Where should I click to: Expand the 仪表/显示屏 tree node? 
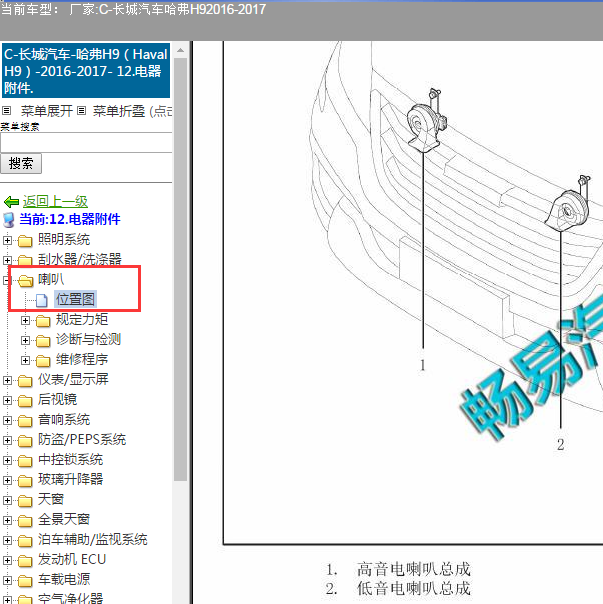[7, 381]
